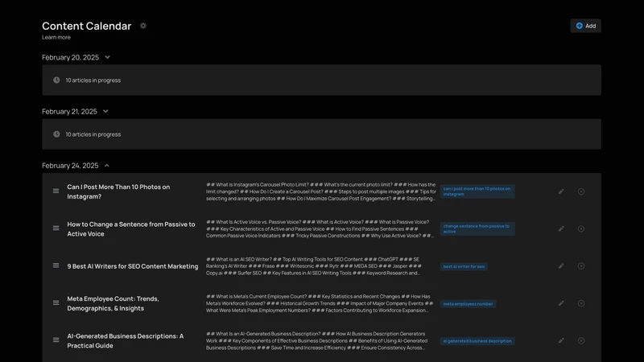Click keyword tag 'can i post more than 10 photos'
Screen dimensions: 644x362
pos(477,191)
